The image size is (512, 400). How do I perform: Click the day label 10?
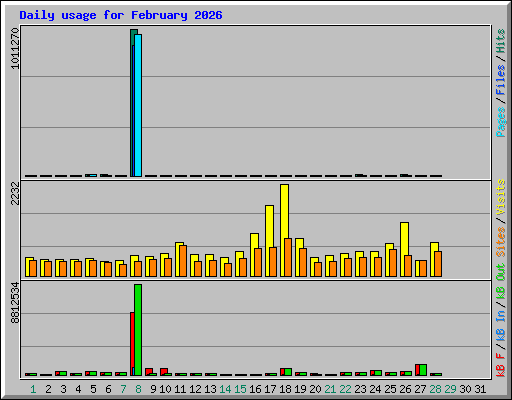tap(166, 389)
